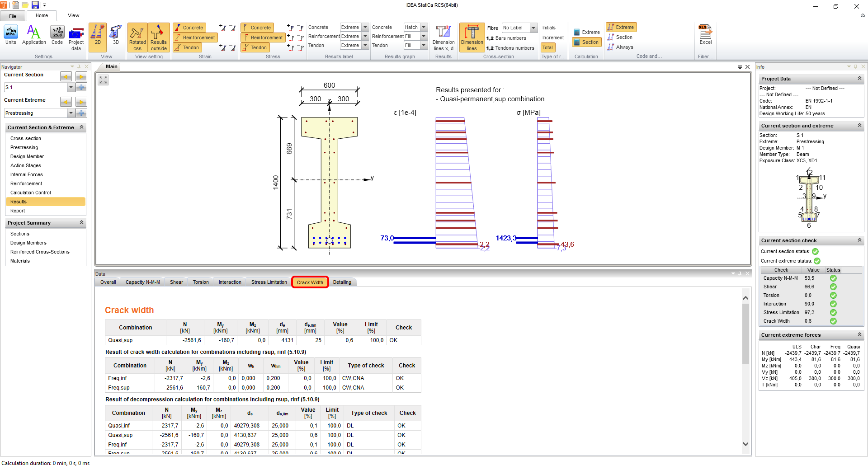Screen dimensions: 868x470
Task: Switch to 3D view
Action: tap(116, 35)
